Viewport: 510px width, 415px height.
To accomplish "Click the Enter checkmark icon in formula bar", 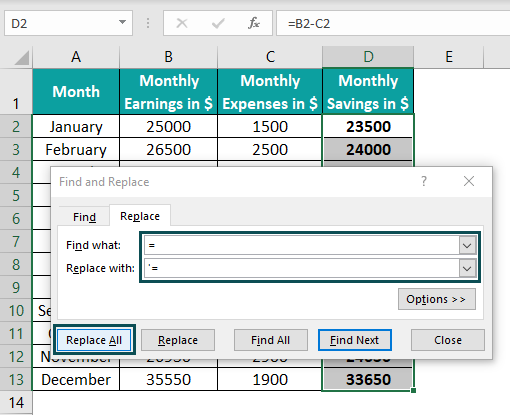I will click(x=218, y=23).
